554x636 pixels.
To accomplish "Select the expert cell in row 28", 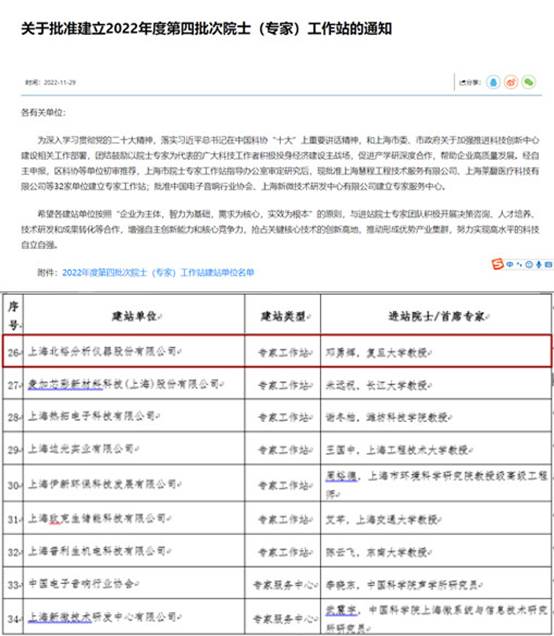I will 436,416.
